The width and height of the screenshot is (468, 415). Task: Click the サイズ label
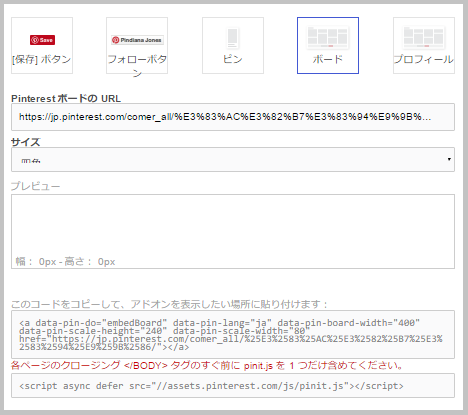pyautogui.click(x=26, y=142)
